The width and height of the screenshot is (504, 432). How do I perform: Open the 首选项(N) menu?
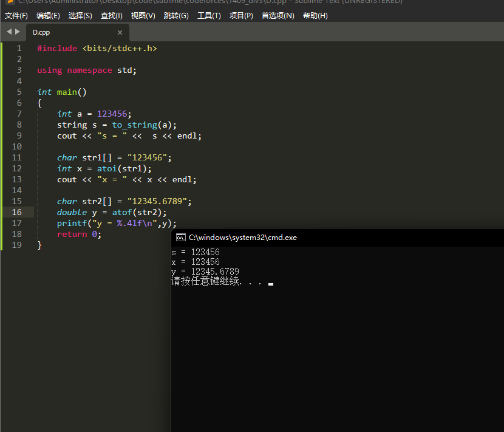point(278,15)
